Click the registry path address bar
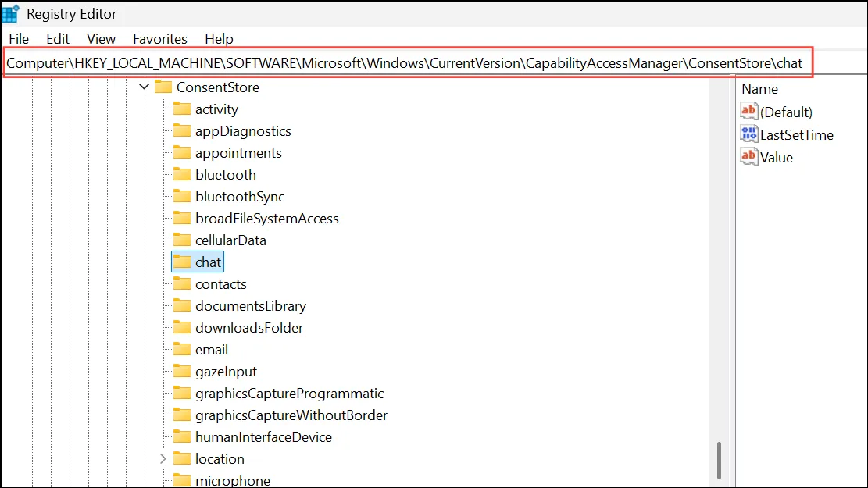868x488 pixels. 408,63
